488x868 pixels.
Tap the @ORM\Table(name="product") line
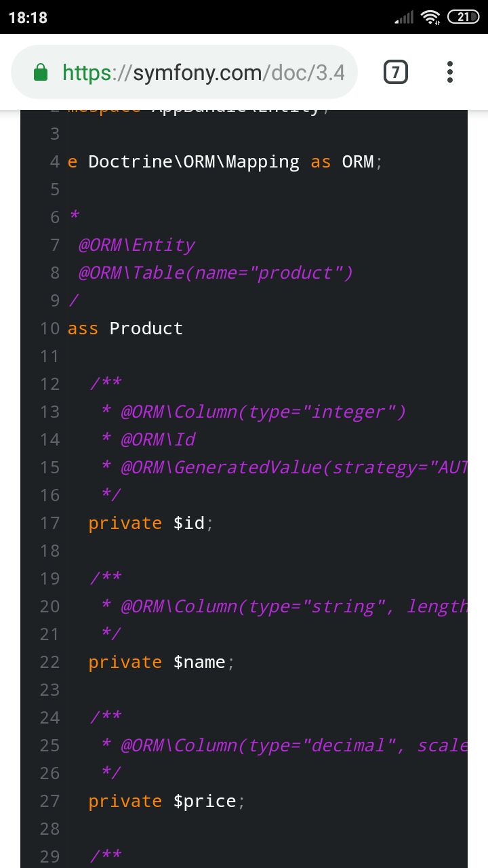(x=216, y=273)
